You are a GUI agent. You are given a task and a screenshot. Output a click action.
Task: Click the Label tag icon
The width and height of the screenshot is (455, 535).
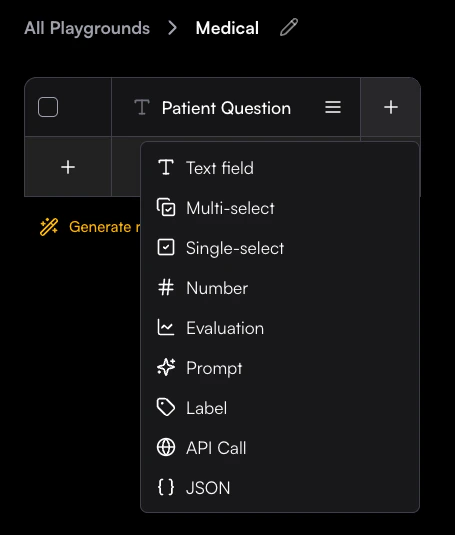[166, 407]
